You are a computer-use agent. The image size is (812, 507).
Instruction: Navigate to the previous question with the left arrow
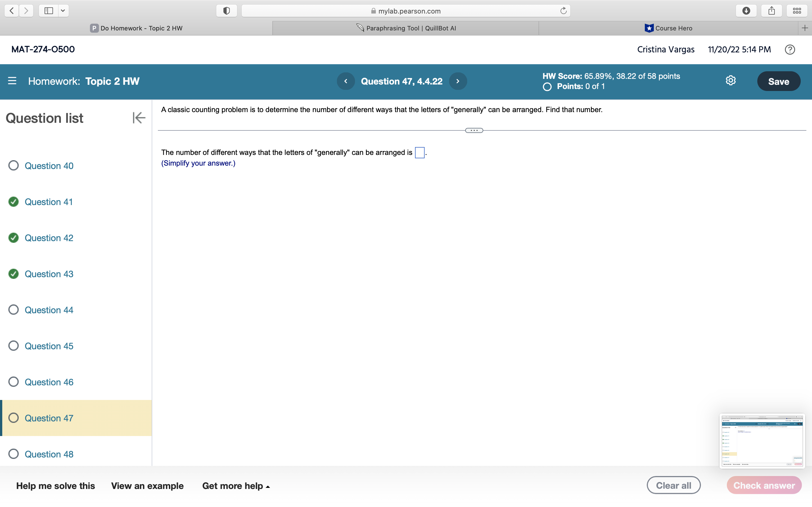346,81
